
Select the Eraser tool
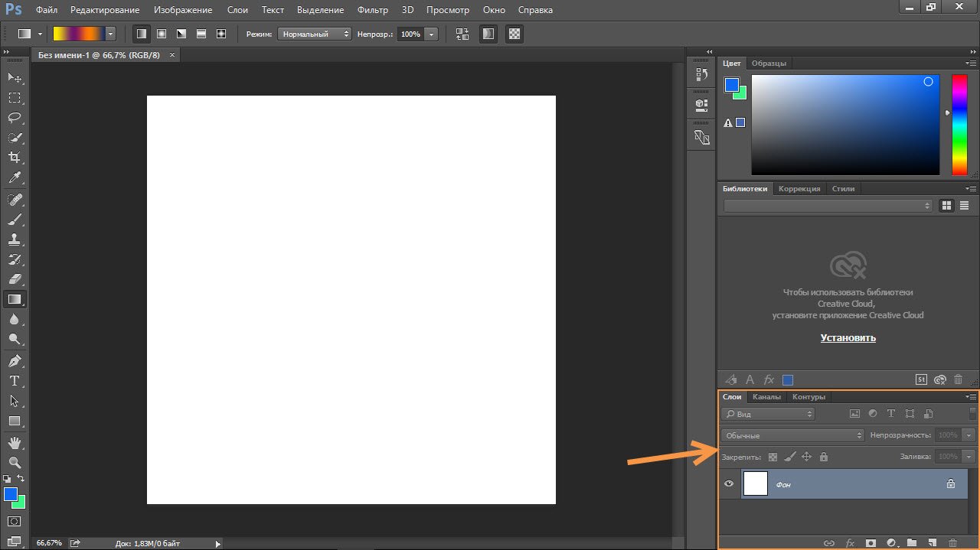click(x=15, y=279)
